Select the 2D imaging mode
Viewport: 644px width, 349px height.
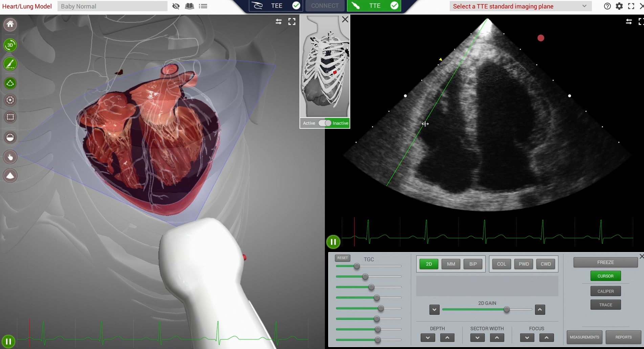click(x=429, y=264)
